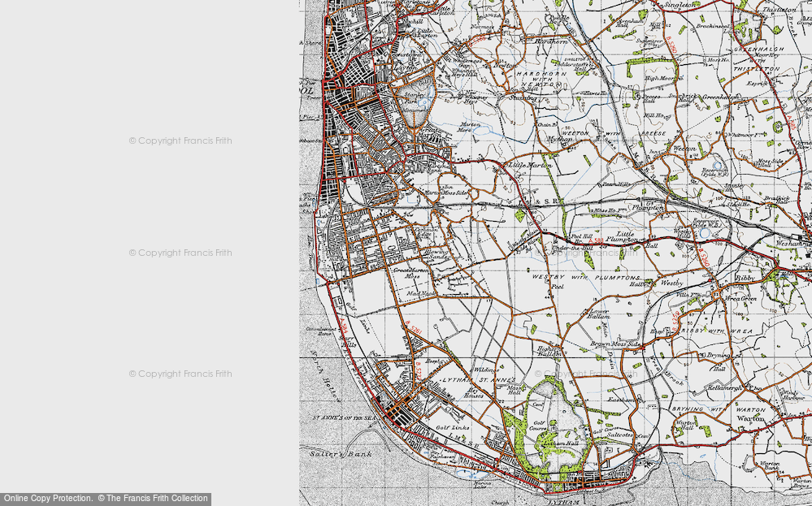The width and height of the screenshot is (812, 506).
Task: Select the 'Higher Ballam' place label
Action: click(x=549, y=352)
